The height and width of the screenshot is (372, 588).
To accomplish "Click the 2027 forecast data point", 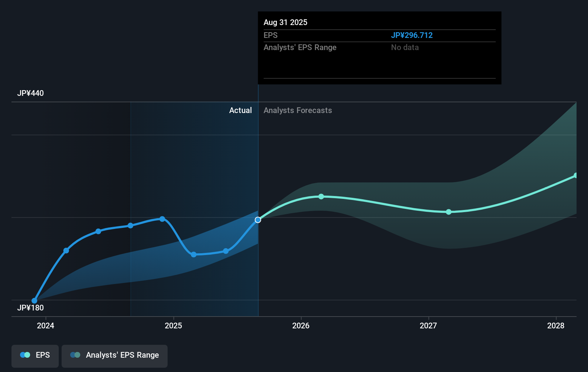I will click(448, 212).
